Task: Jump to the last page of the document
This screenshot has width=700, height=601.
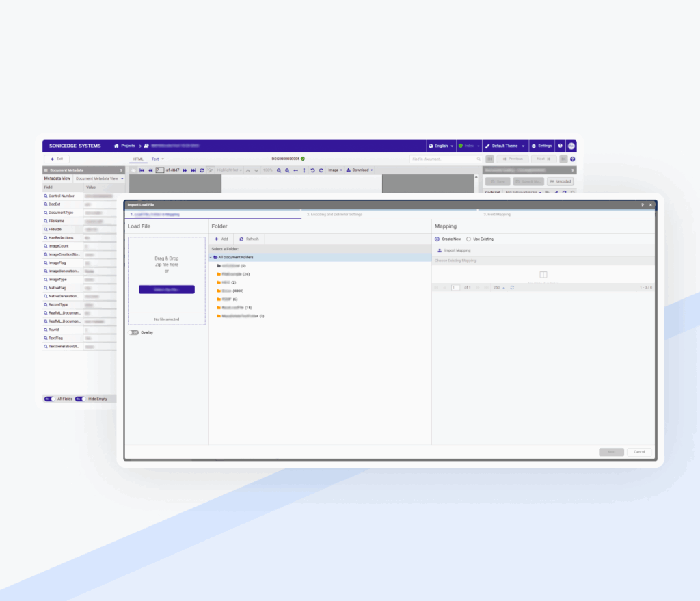Action: (194, 170)
